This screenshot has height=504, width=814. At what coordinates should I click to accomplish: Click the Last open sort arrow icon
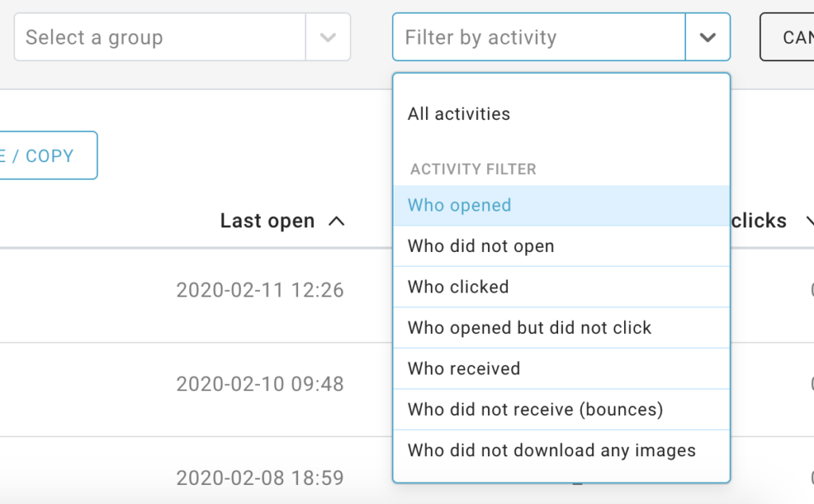(337, 221)
